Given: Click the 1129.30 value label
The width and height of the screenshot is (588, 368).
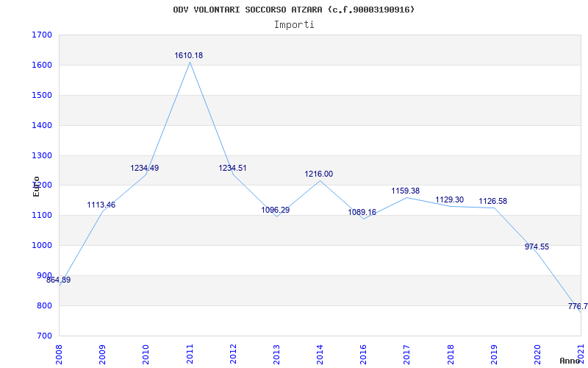Looking at the screenshot, I should click(x=449, y=199).
